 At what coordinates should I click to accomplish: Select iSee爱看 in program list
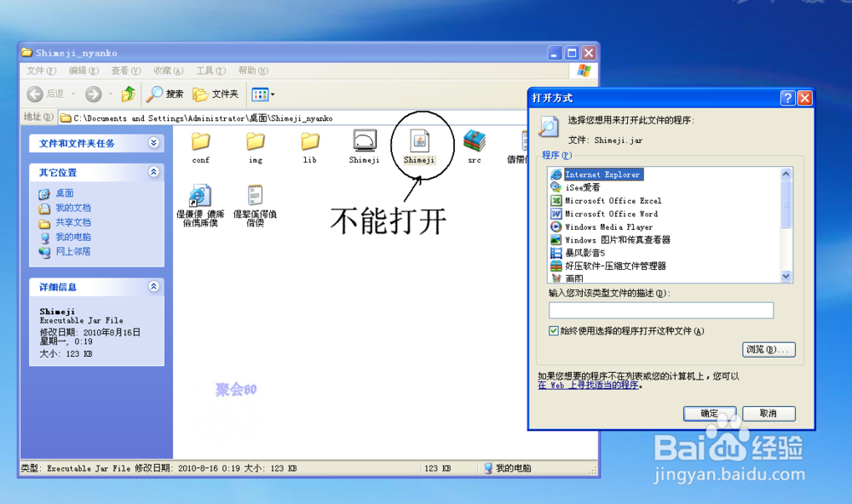[x=583, y=187]
